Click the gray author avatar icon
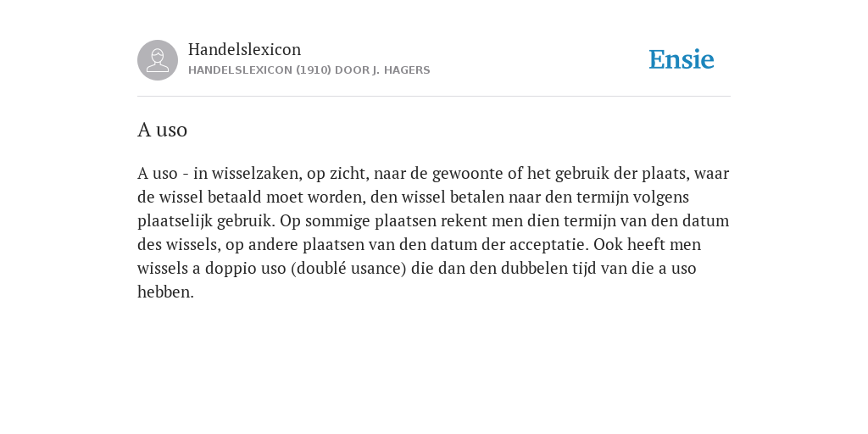Viewport: 868px width, 434px height. [x=158, y=60]
